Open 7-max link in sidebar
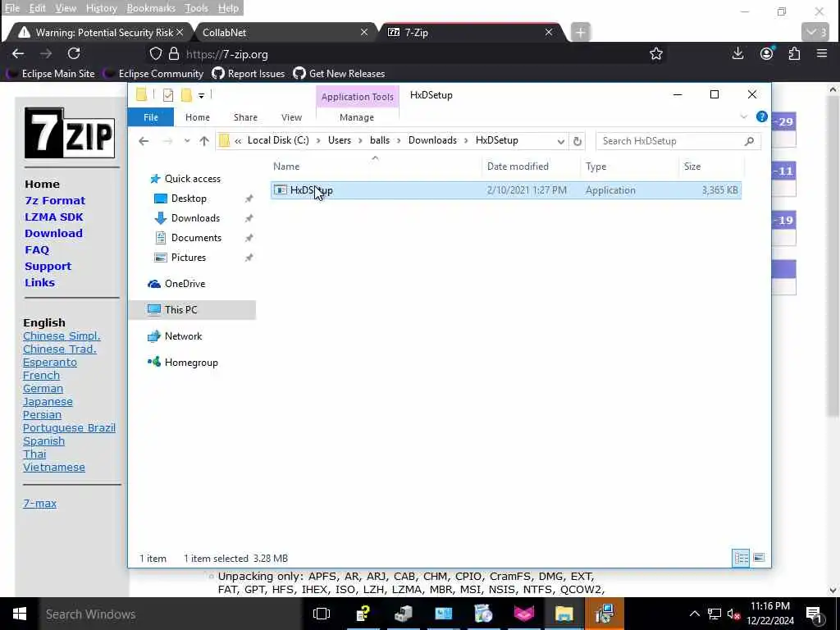The image size is (840, 630). pyautogui.click(x=39, y=503)
